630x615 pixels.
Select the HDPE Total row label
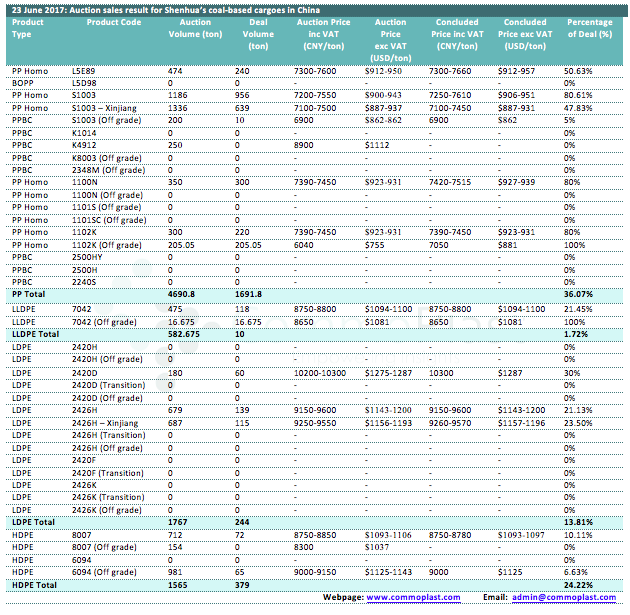(35, 584)
